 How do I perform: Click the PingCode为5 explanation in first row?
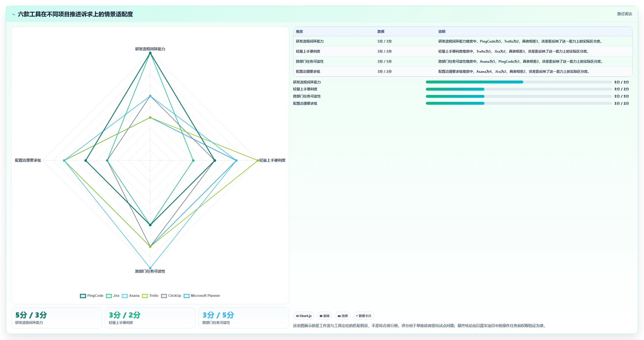(x=520, y=41)
